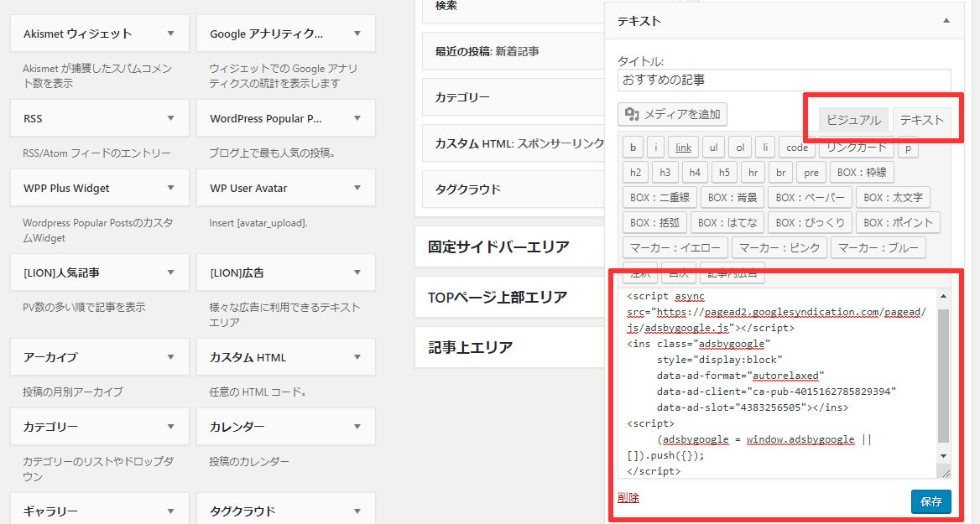Insert list item with li button
980x524 pixels.
coord(765,148)
